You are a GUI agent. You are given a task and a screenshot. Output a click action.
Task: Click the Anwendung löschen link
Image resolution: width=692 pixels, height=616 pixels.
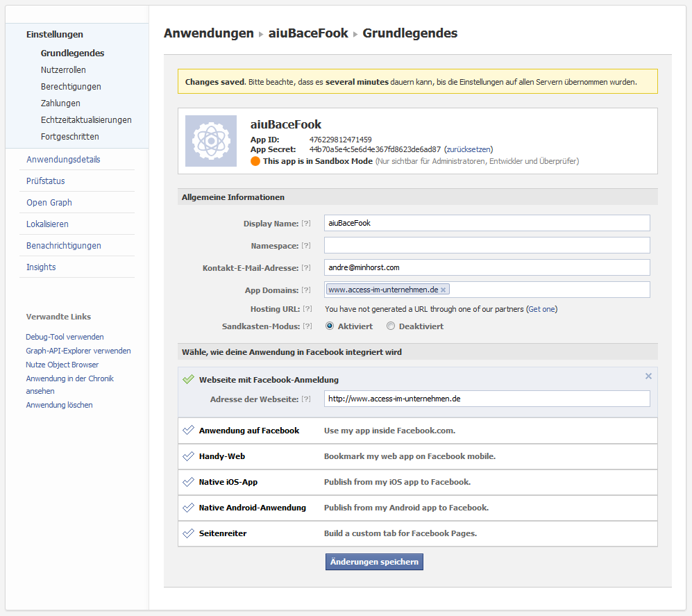[59, 405]
